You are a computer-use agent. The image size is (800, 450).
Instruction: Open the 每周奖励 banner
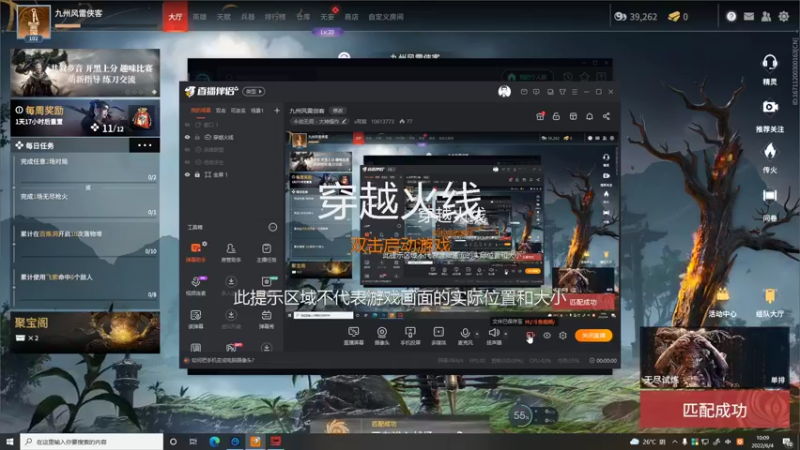[x=85, y=118]
